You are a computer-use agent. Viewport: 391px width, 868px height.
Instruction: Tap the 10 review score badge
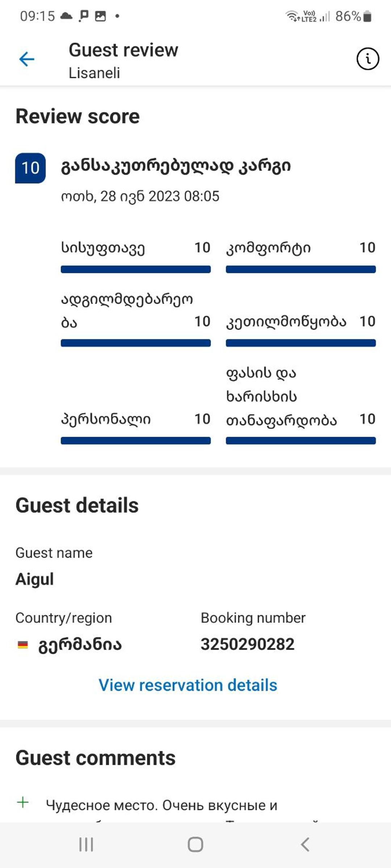coord(30,168)
